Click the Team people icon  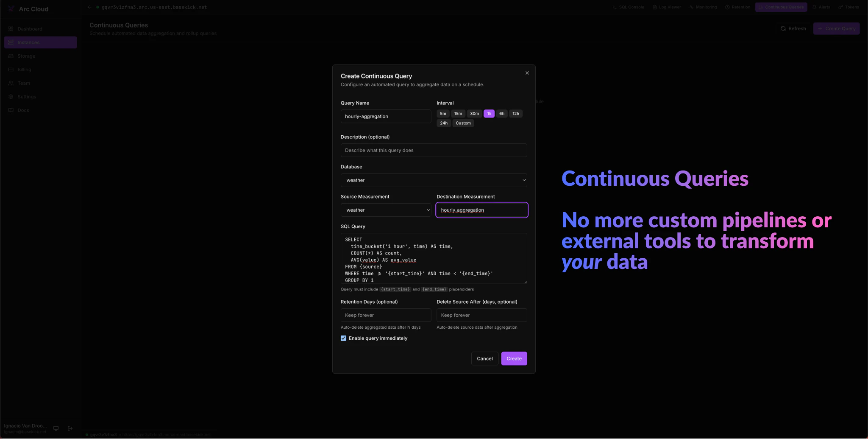point(11,83)
